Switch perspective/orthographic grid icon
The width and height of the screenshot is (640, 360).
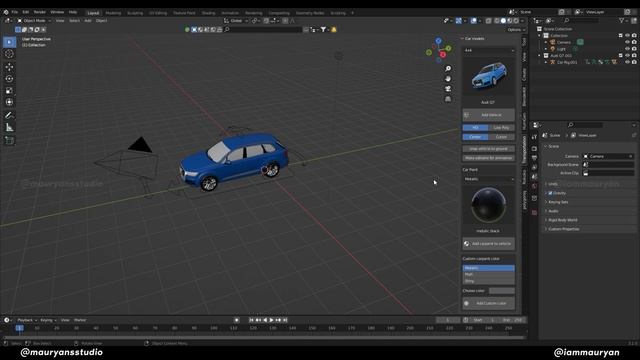click(448, 99)
